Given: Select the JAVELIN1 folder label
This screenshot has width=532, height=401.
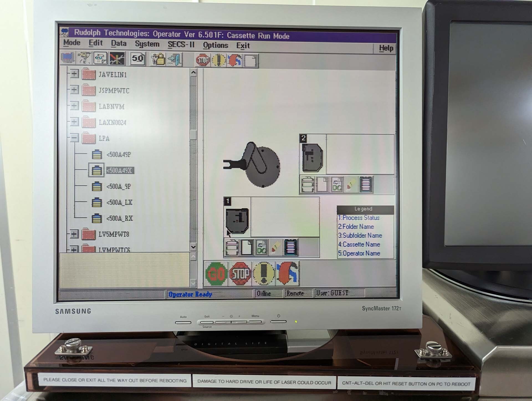Looking at the screenshot, I should pyautogui.click(x=113, y=75).
